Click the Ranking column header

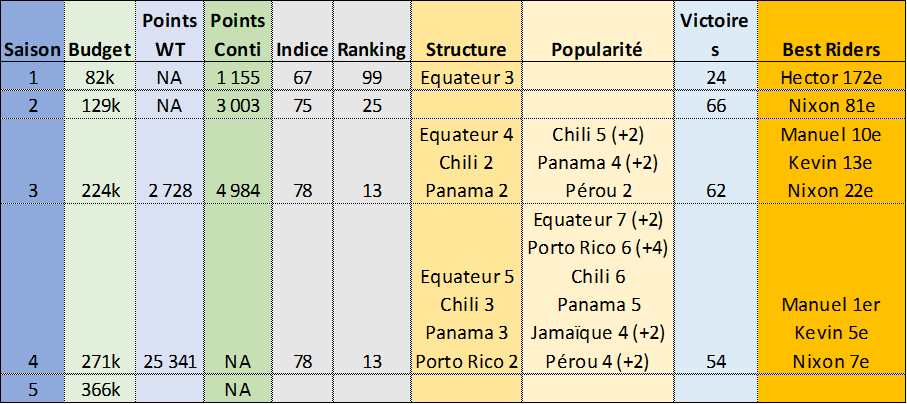371,49
